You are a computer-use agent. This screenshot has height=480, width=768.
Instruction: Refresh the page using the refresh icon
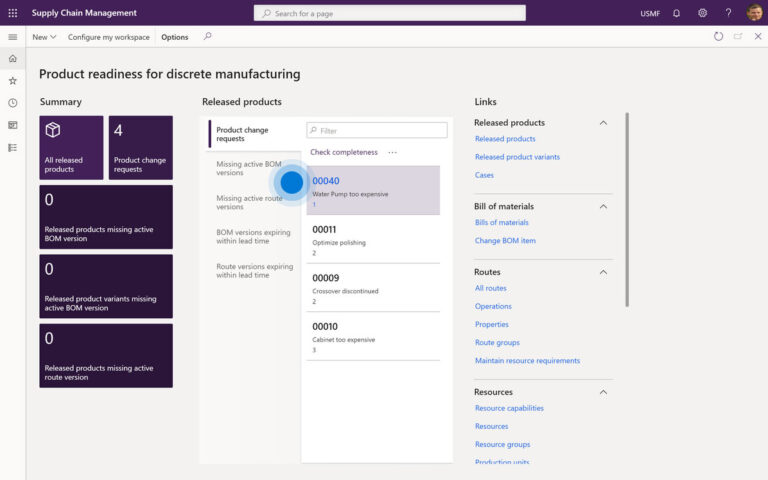pos(718,36)
